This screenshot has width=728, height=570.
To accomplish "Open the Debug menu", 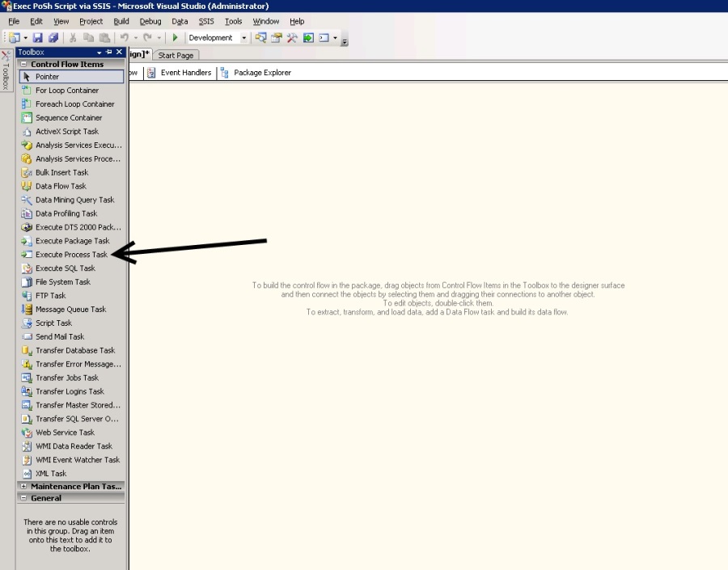I will point(150,21).
